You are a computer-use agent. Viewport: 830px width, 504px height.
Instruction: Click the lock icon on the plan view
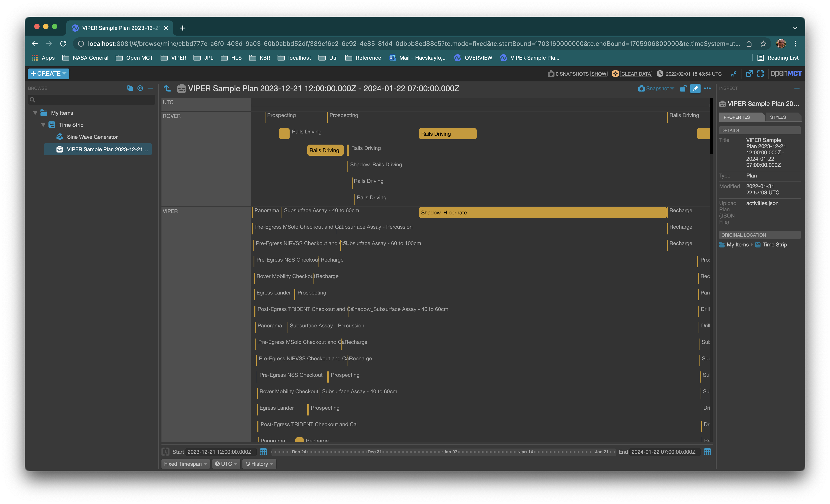[x=683, y=88]
